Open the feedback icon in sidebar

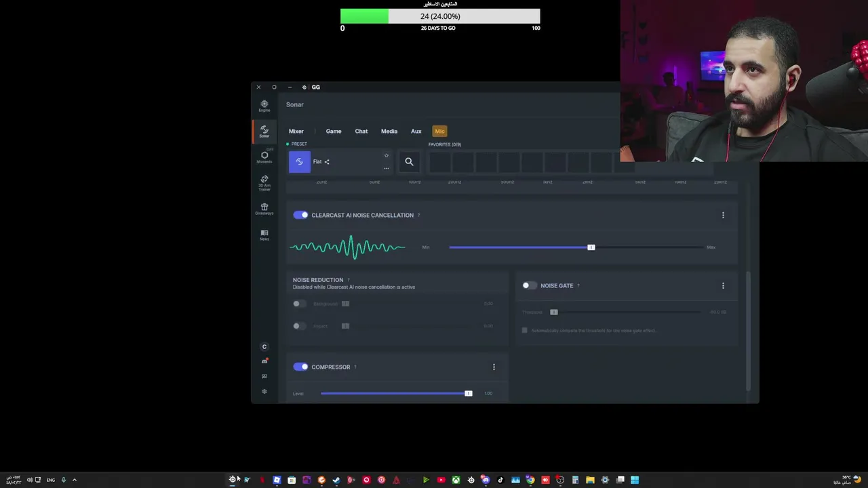coord(264,376)
